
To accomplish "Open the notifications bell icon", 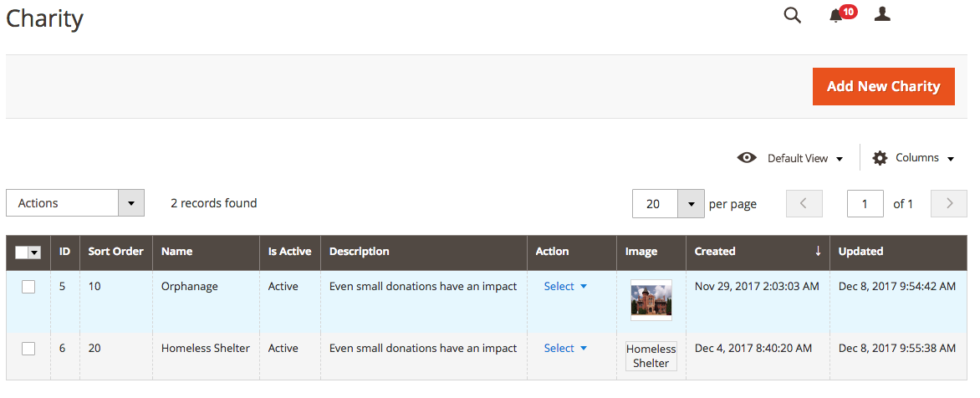I will pyautogui.click(x=835, y=16).
